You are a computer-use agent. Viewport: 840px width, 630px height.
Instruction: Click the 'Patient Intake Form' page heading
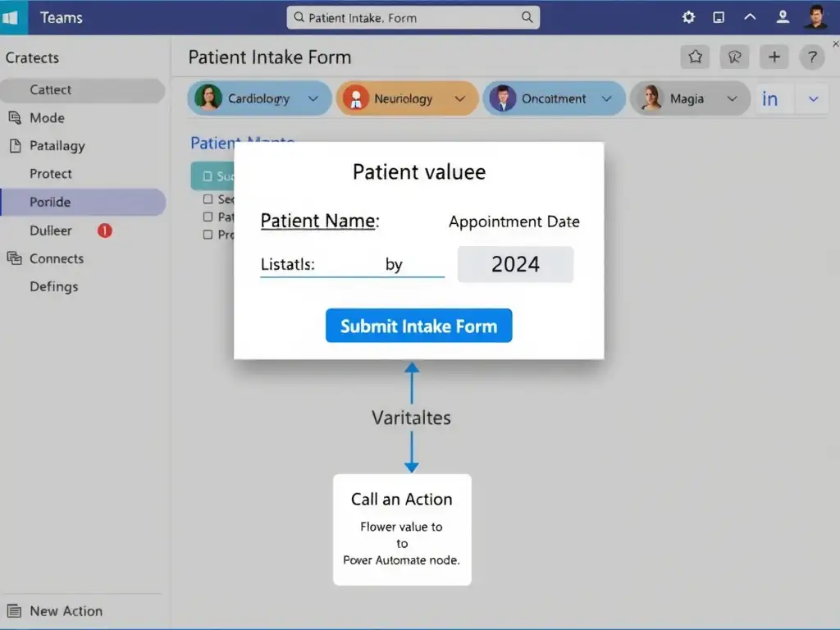pos(269,57)
